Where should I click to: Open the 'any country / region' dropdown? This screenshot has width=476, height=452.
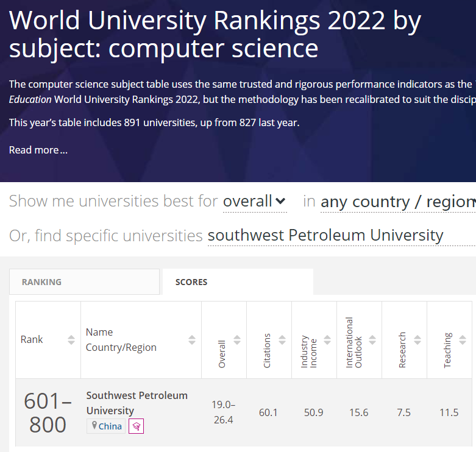tap(397, 202)
